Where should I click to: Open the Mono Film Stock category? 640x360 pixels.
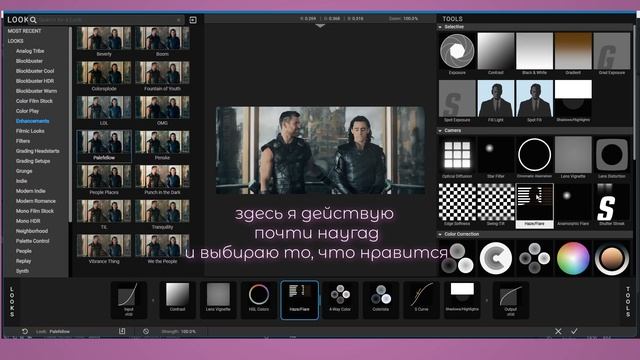35,211
